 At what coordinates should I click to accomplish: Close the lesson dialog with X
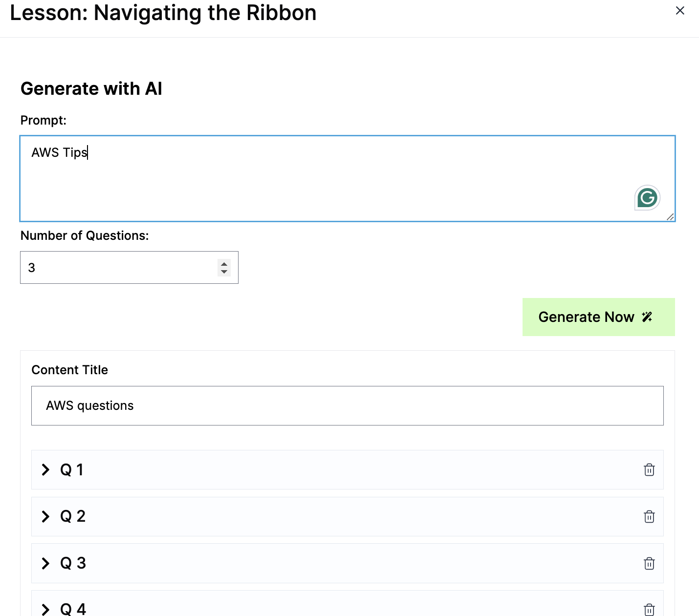pos(680,11)
